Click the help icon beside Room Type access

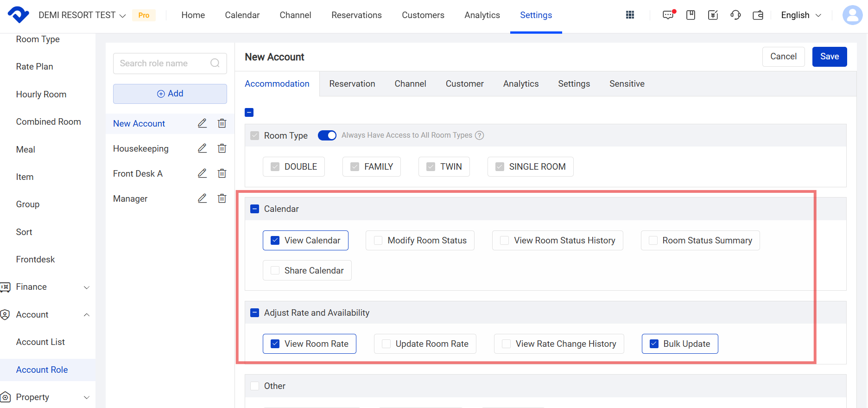click(480, 135)
